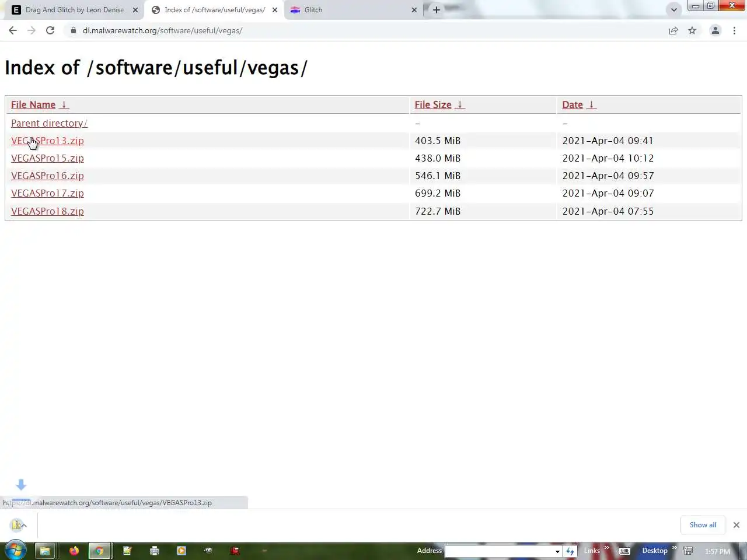Launch Firefox from the taskbar
This screenshot has width=747, height=560.
[74, 550]
